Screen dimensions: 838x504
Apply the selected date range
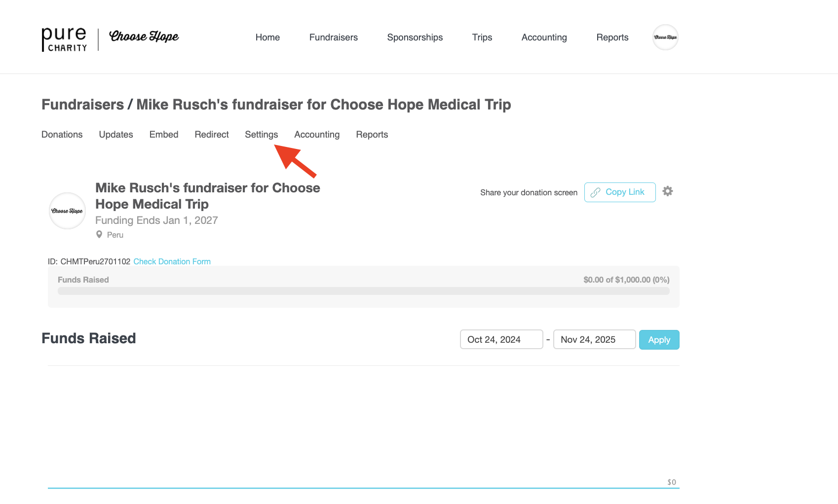click(659, 340)
